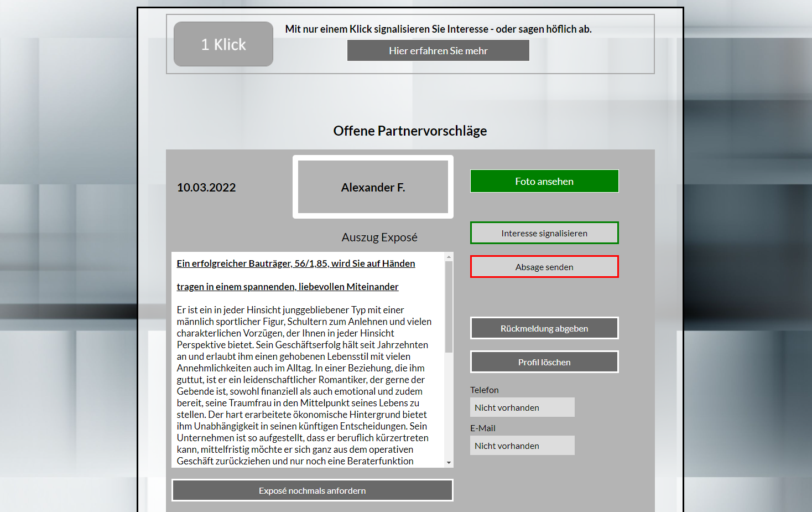Click the date 10.03.2022
The height and width of the screenshot is (512, 812).
[x=206, y=187]
